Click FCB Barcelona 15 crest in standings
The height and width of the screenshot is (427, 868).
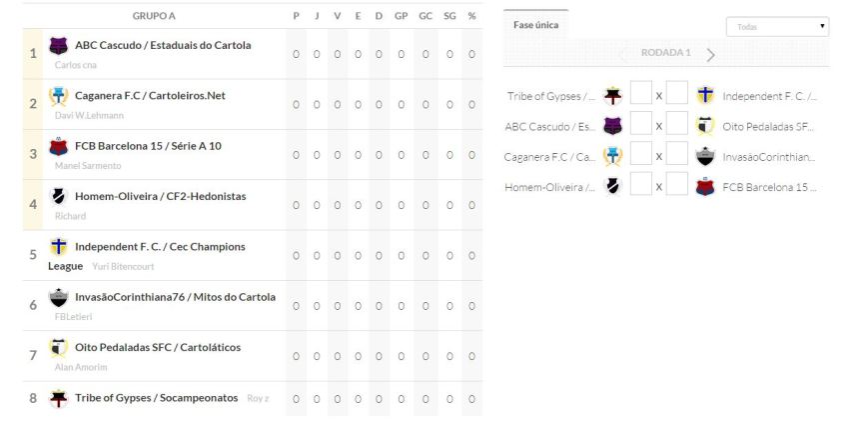point(58,146)
